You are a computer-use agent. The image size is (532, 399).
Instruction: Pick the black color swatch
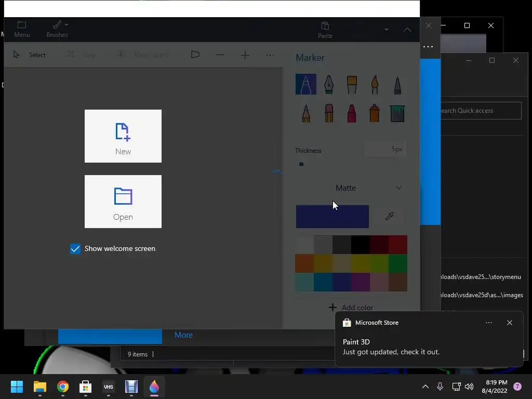pyautogui.click(x=361, y=245)
